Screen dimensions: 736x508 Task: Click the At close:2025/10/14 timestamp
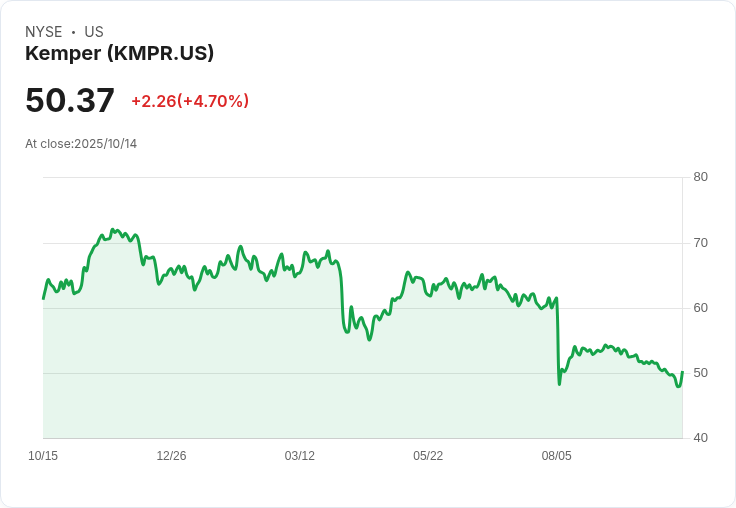pyautogui.click(x=81, y=144)
